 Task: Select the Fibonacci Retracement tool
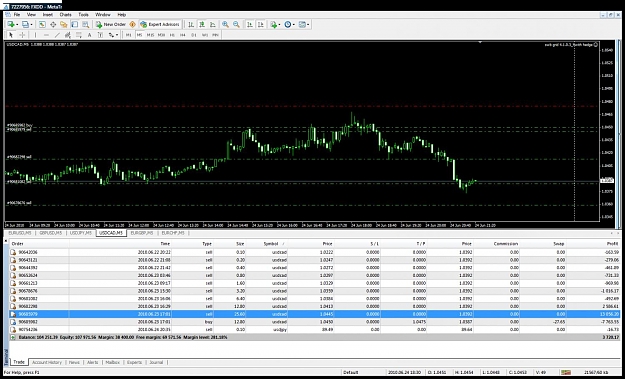tap(79, 35)
